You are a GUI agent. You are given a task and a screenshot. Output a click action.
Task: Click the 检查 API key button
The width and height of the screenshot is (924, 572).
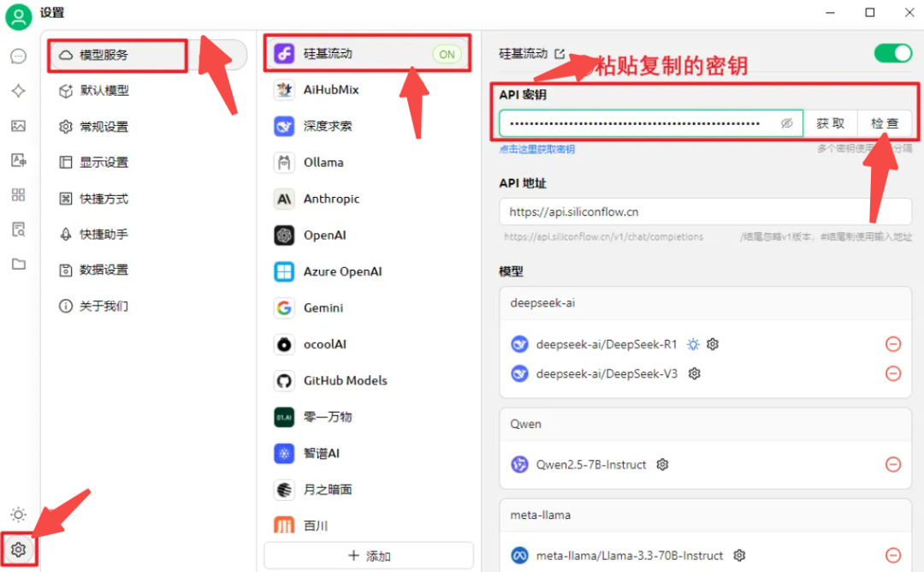pyautogui.click(x=885, y=123)
